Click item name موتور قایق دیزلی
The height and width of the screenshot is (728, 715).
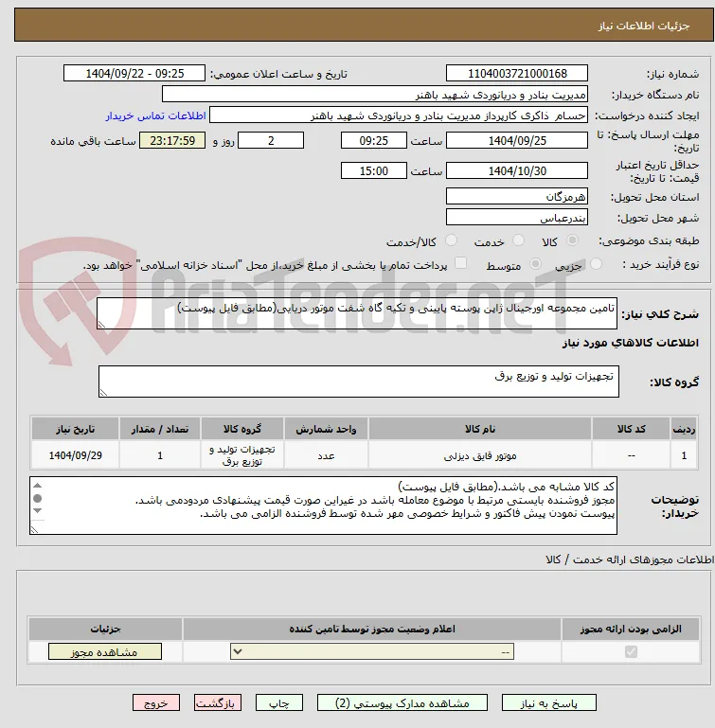coord(480,456)
